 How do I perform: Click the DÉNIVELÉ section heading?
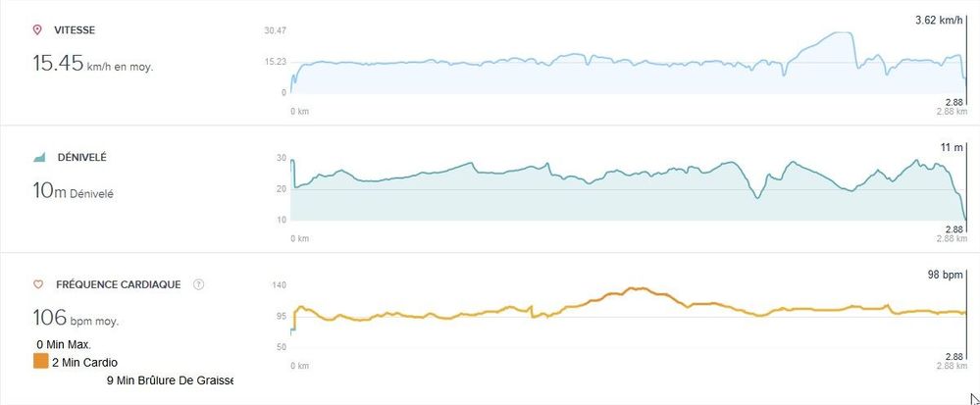point(81,158)
